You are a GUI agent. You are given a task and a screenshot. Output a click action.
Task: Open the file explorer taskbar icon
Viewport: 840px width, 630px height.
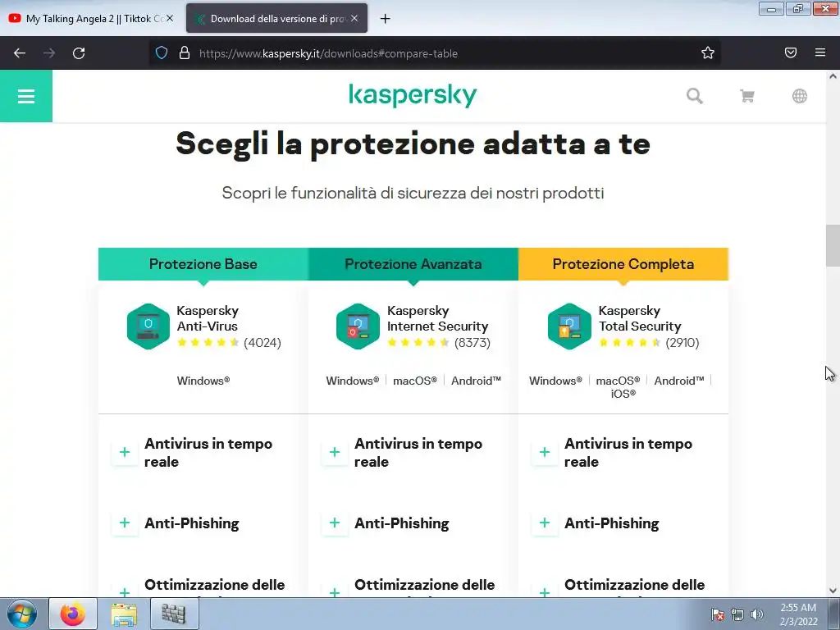124,614
